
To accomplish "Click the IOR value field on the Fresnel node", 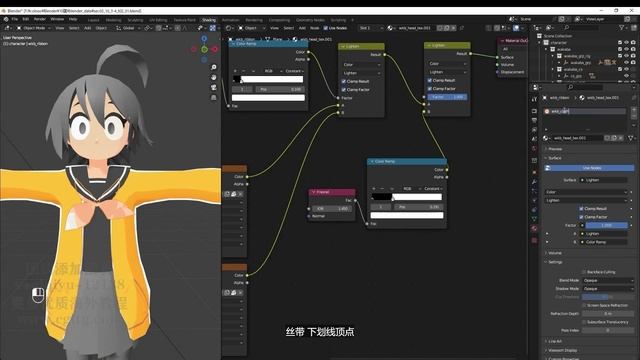I will tap(333, 208).
